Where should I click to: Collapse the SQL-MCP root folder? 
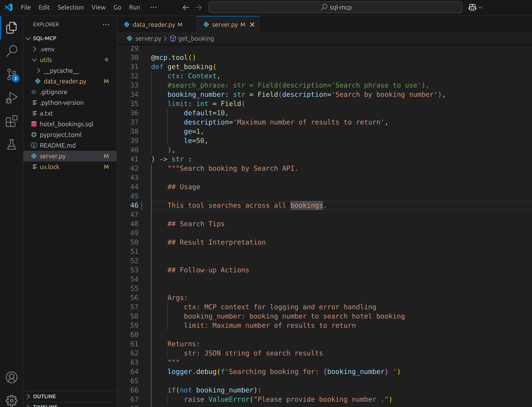pos(70,38)
